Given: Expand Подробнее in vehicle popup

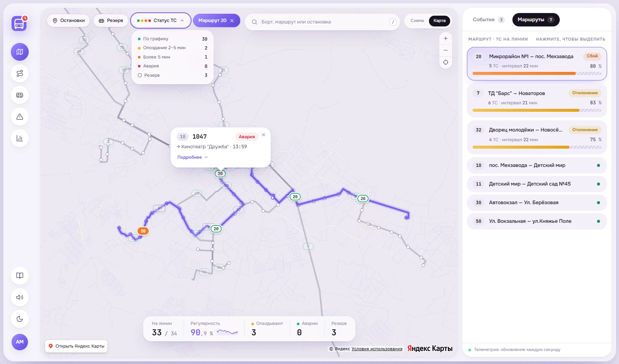Looking at the screenshot, I should click(x=192, y=157).
